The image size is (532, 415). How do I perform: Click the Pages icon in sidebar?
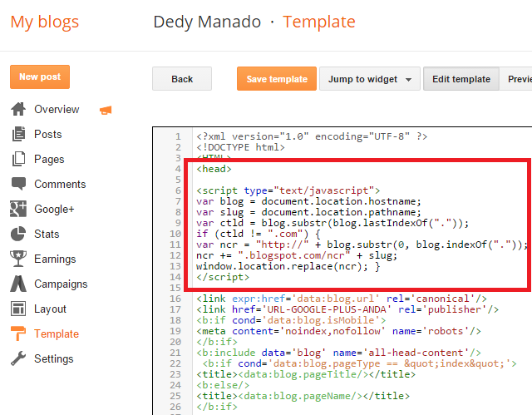[x=18, y=159]
